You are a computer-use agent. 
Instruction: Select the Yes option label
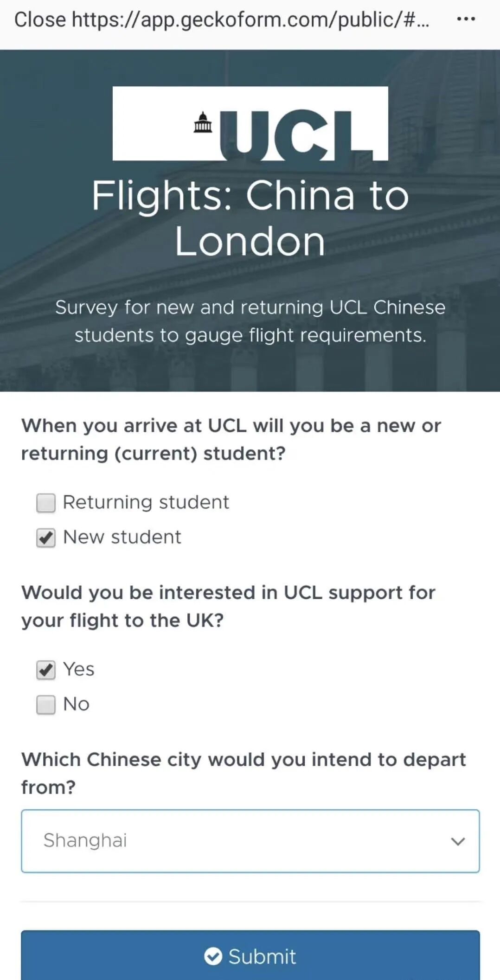(x=79, y=669)
